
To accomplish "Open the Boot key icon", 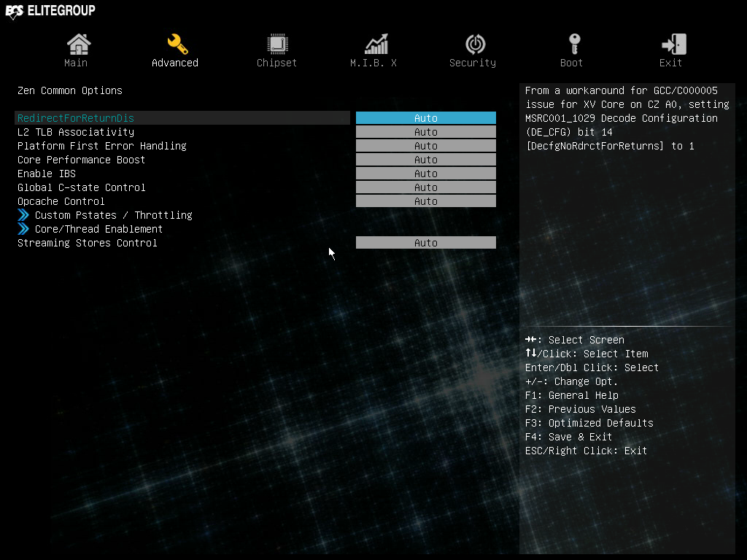I will coord(575,44).
